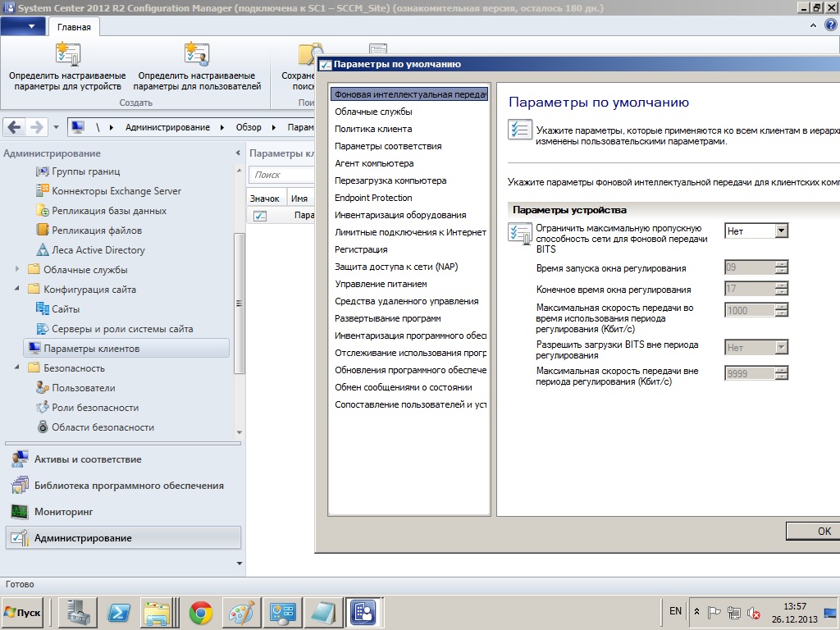Collapse the Безопасность tree folder
Image resolution: width=840 pixels, height=630 pixels.
16,367
